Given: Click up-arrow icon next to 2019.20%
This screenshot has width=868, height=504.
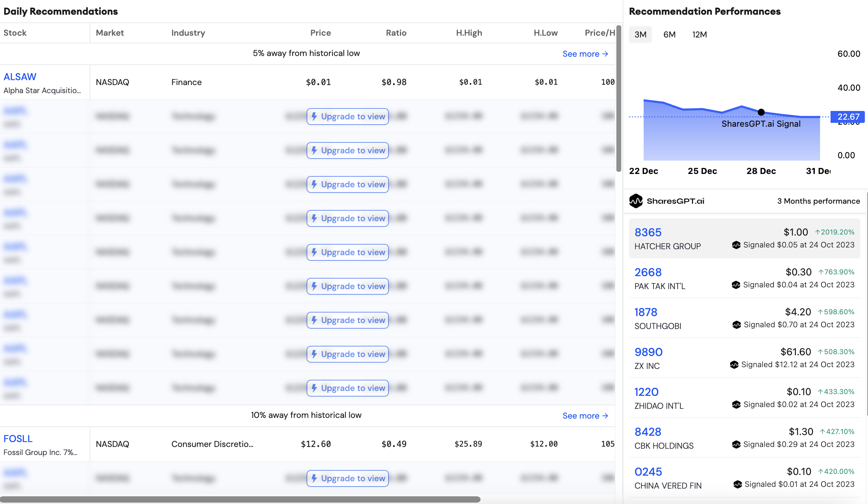Looking at the screenshot, I should coord(818,232).
